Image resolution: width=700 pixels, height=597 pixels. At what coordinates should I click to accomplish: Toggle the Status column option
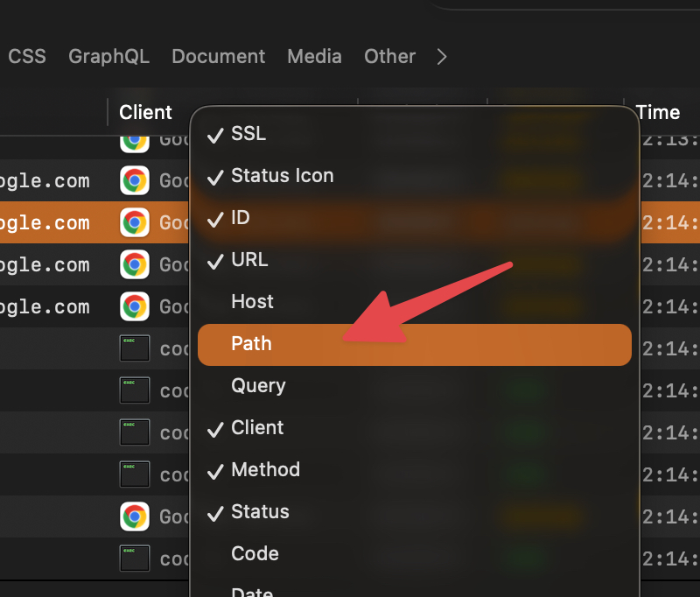pos(414,512)
